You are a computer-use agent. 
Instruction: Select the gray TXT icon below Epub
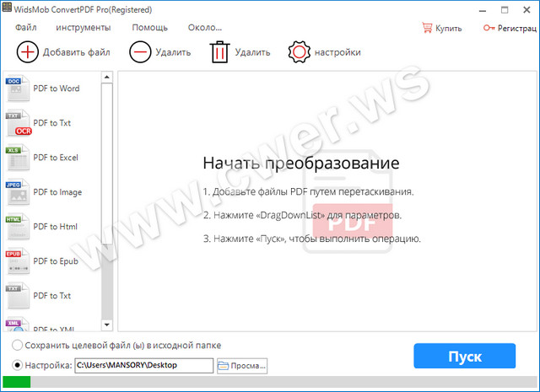(17, 296)
